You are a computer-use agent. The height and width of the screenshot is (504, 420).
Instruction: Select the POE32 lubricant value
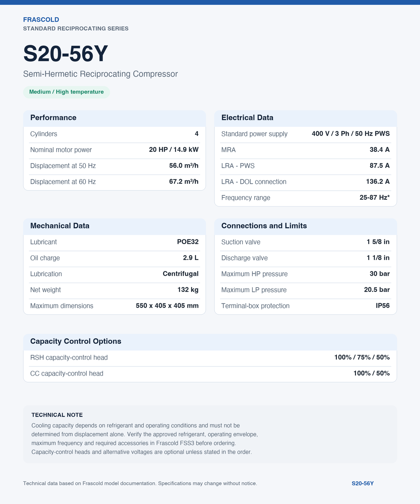tap(188, 242)
